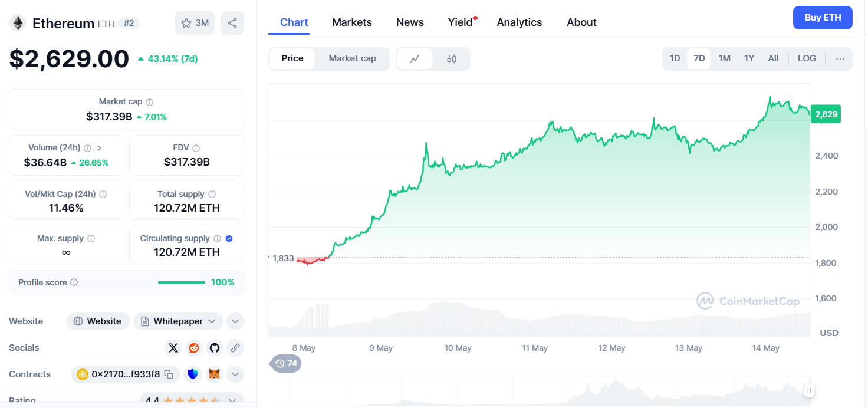868x408 pixels.
Task: Open the GitHub social icon
Action: pyautogui.click(x=214, y=348)
